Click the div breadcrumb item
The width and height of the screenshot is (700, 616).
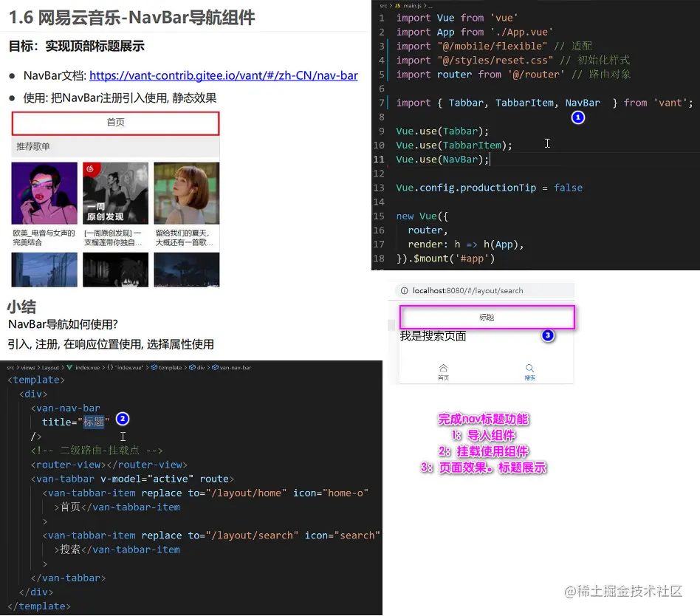pyautogui.click(x=201, y=368)
